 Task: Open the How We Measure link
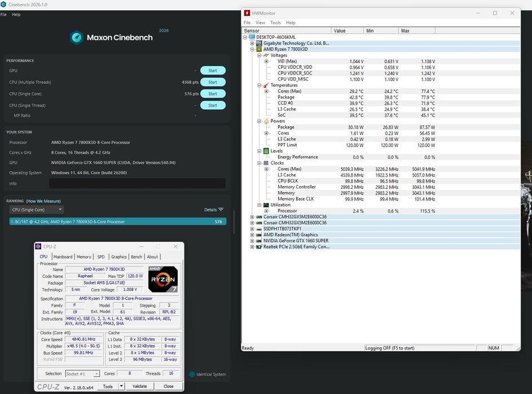43,201
